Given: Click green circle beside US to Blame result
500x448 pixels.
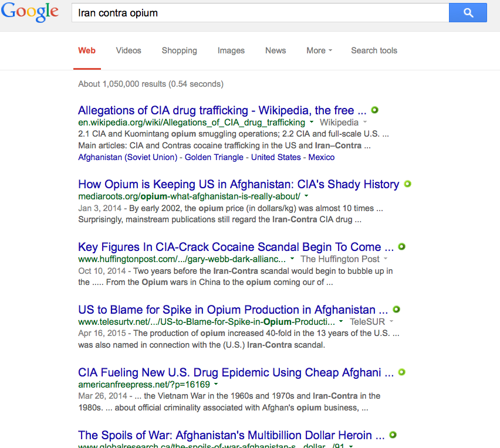Looking at the screenshot, I should (x=396, y=309).
